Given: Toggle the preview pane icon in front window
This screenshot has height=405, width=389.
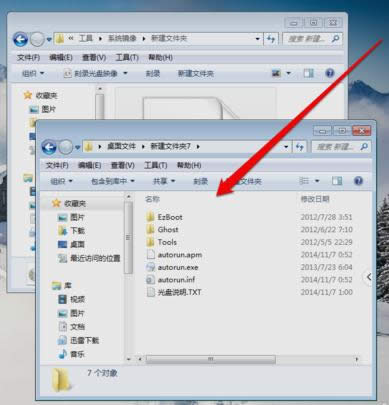Looking at the screenshot, I should click(337, 181).
